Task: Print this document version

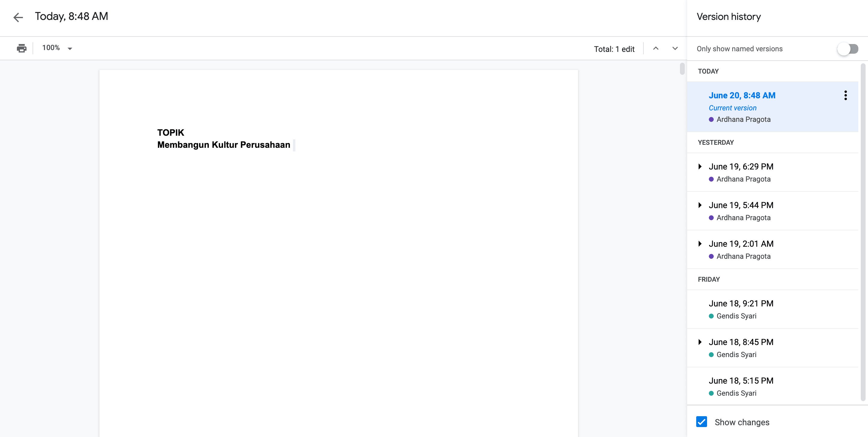Action: click(22, 48)
